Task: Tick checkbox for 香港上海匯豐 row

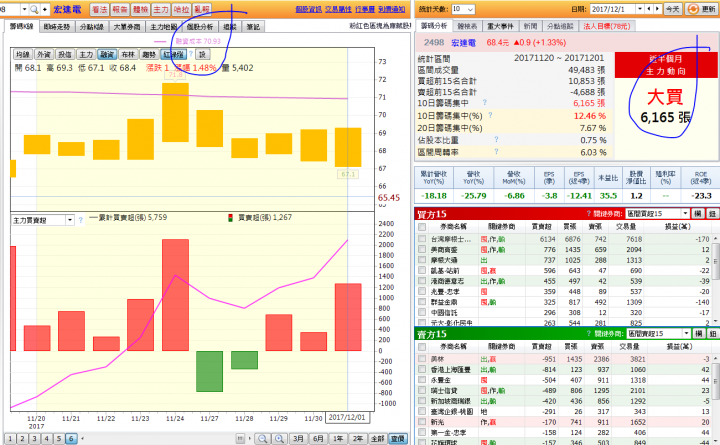Action: [422, 369]
